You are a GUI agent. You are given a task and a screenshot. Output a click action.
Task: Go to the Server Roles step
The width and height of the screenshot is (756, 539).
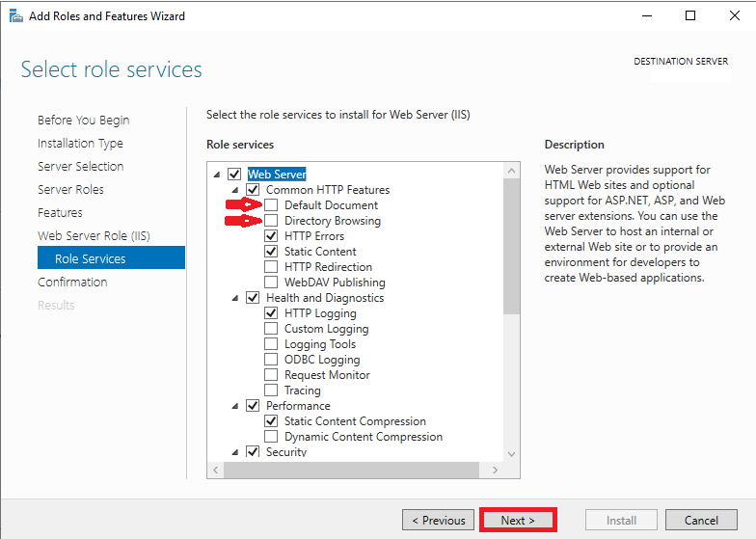[x=70, y=189]
